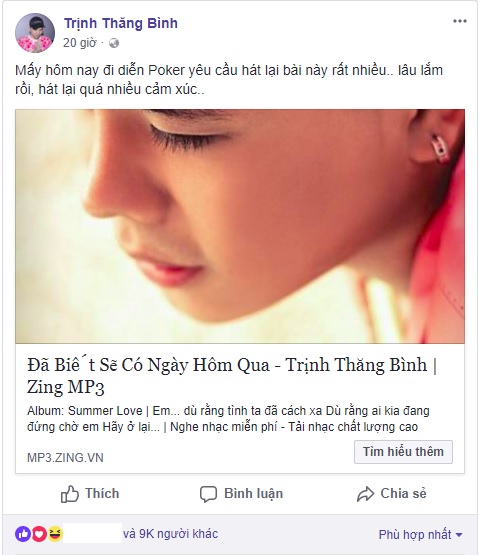The height and width of the screenshot is (555, 478).
Task: Click the Tìm hiểu thêm button
Action: pos(403,452)
